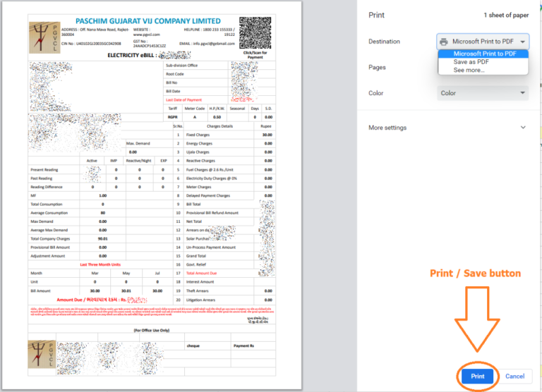Click the PGVCL logo in the office-use section

[x=42, y=355]
